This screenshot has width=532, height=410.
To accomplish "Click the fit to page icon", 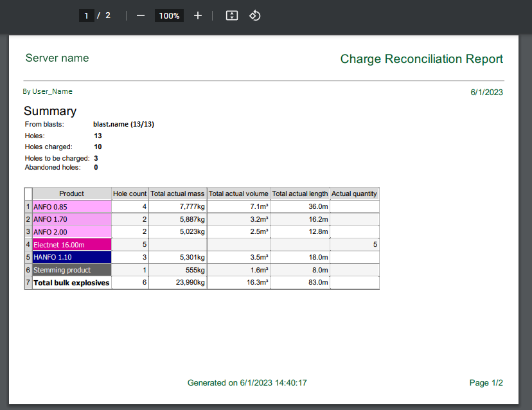I will point(232,15).
